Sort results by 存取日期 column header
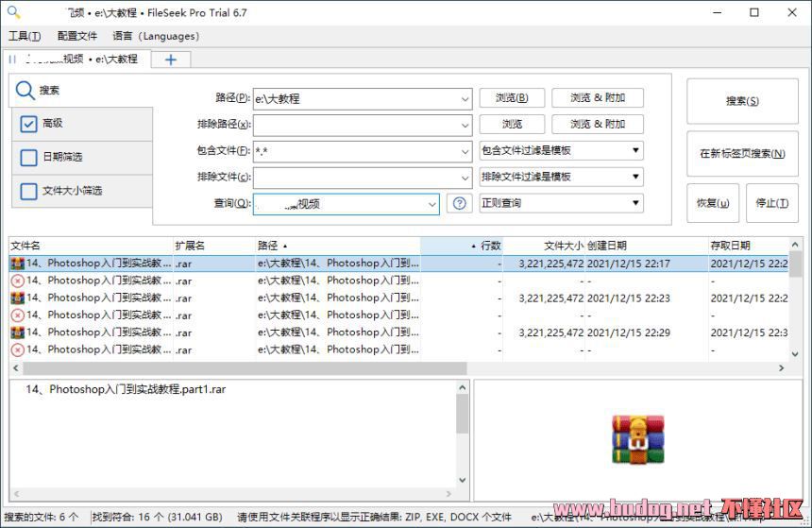 click(749, 246)
